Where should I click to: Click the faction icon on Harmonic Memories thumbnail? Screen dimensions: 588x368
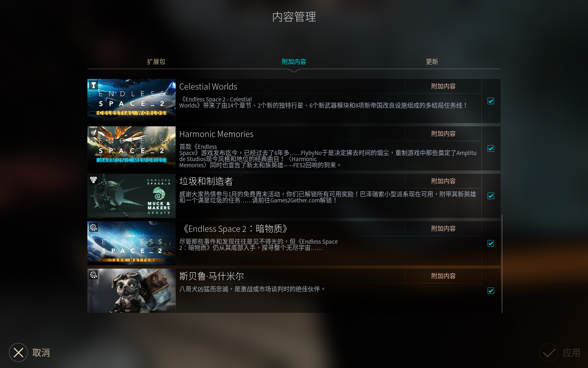[94, 132]
